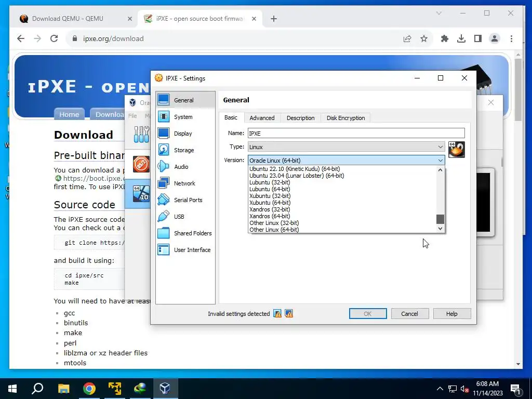
Task: Open Chrome downloads icon
Action: 461,38
